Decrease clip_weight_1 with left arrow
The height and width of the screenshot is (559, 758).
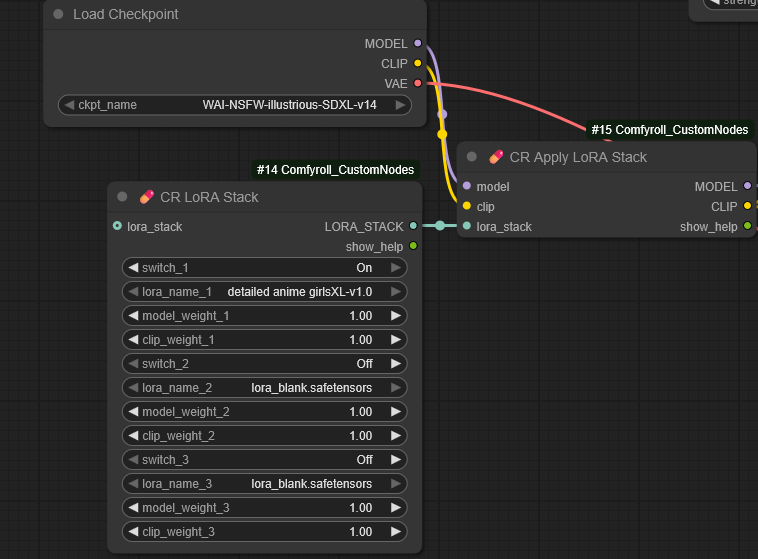pyautogui.click(x=133, y=340)
